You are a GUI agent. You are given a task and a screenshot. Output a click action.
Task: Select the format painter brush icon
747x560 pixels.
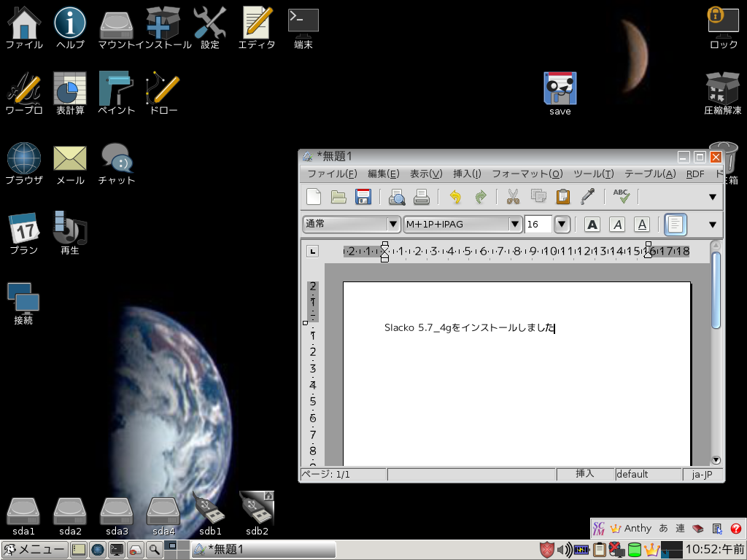coord(588,196)
